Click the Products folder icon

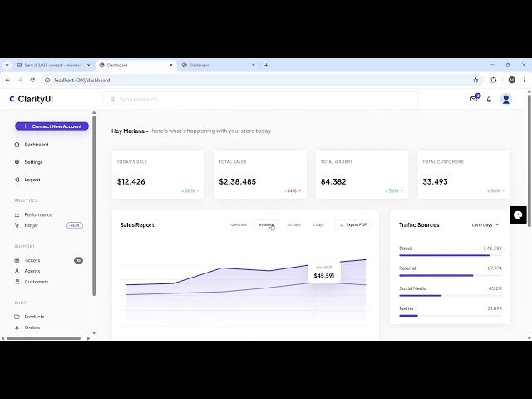17,317
